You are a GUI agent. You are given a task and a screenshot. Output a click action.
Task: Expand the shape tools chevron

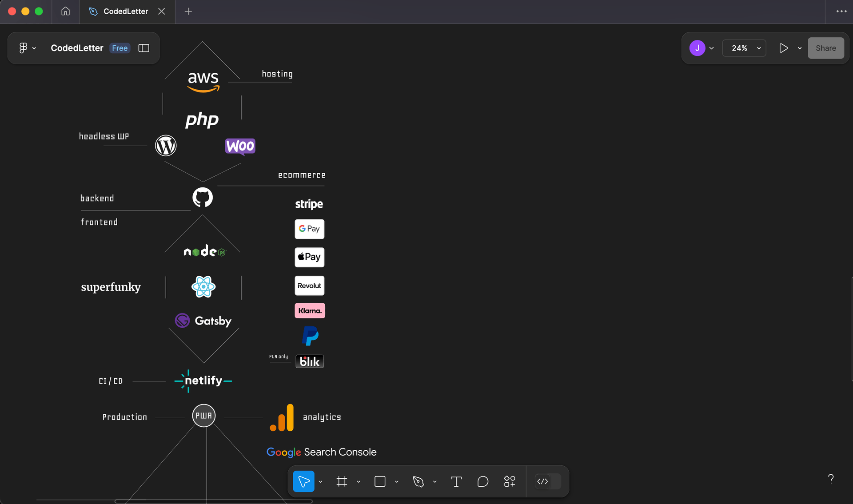(x=397, y=481)
